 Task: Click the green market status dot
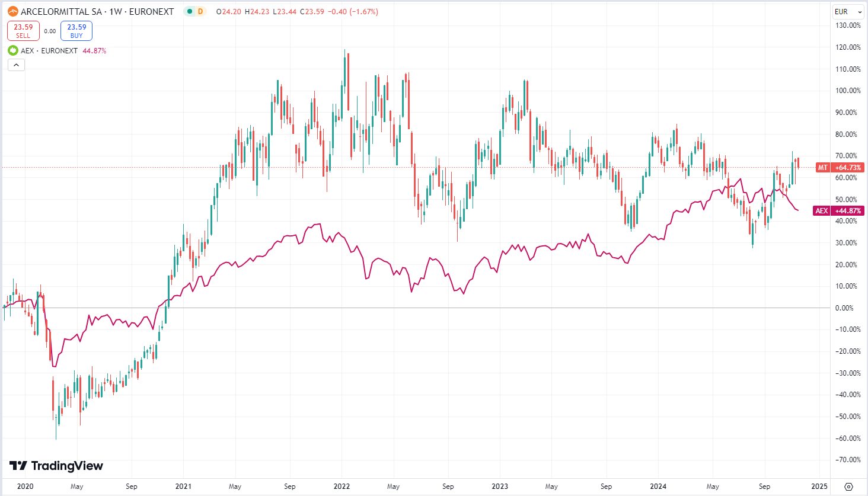pyautogui.click(x=189, y=11)
